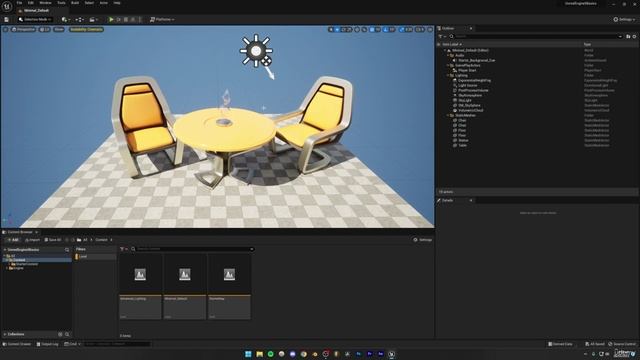The width and height of the screenshot is (640, 360).
Task: Select the Statue mesh in Outliner
Action: 463,140
